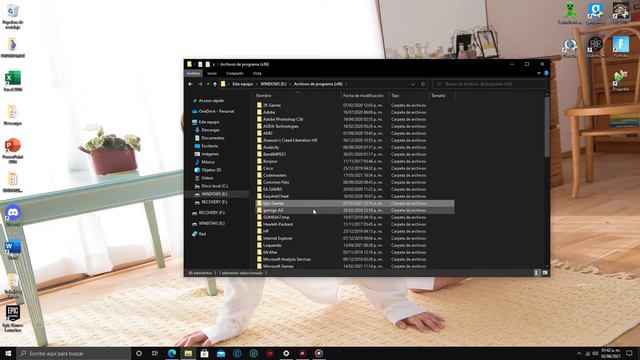
Task: Expand the breadcrumb chevron after Este equipo
Action: coord(257,84)
